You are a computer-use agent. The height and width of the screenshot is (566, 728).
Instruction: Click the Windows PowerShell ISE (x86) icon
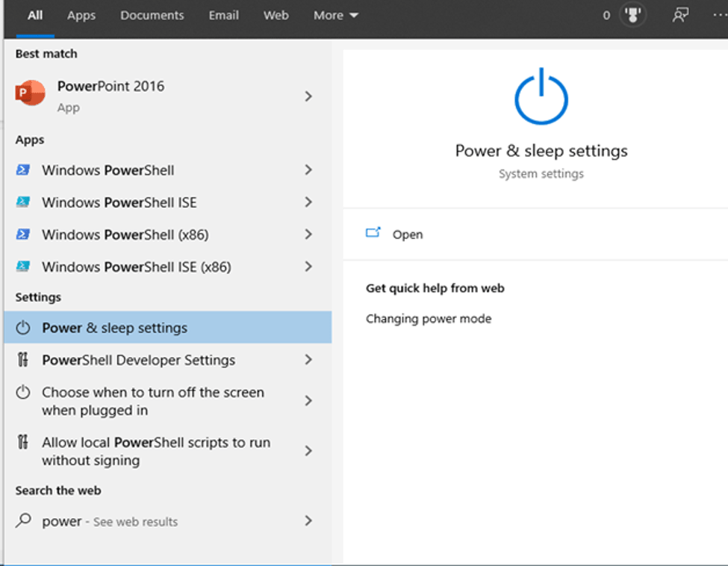coord(23,267)
